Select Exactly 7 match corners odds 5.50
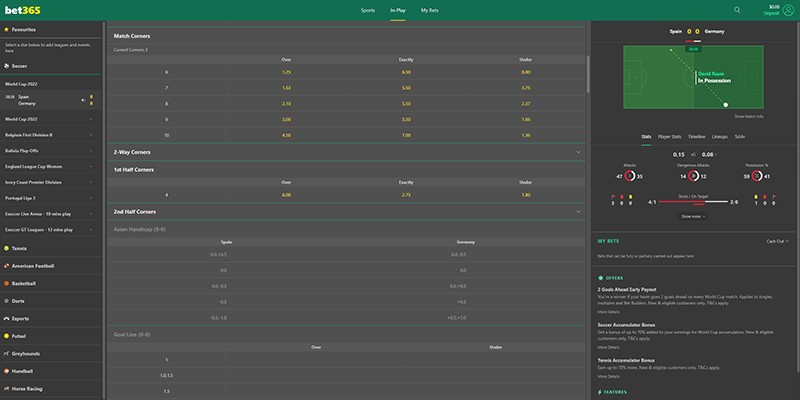 tap(406, 88)
